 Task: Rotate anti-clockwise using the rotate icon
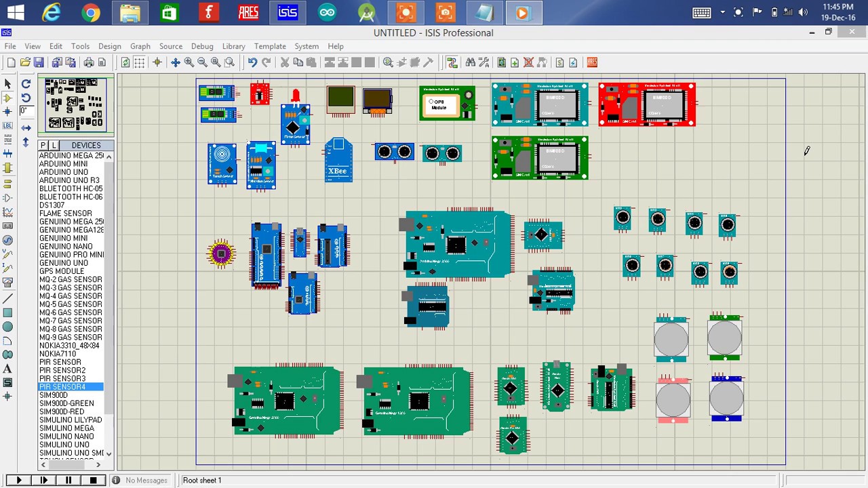[x=26, y=98]
